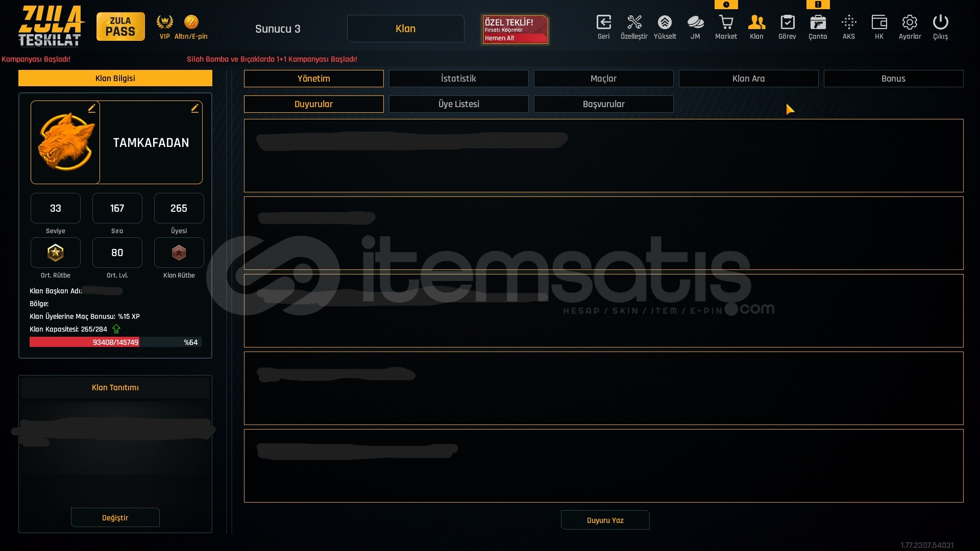Click the version number 1.77.2307.54031
The width and height of the screenshot is (980, 551).
point(927,545)
